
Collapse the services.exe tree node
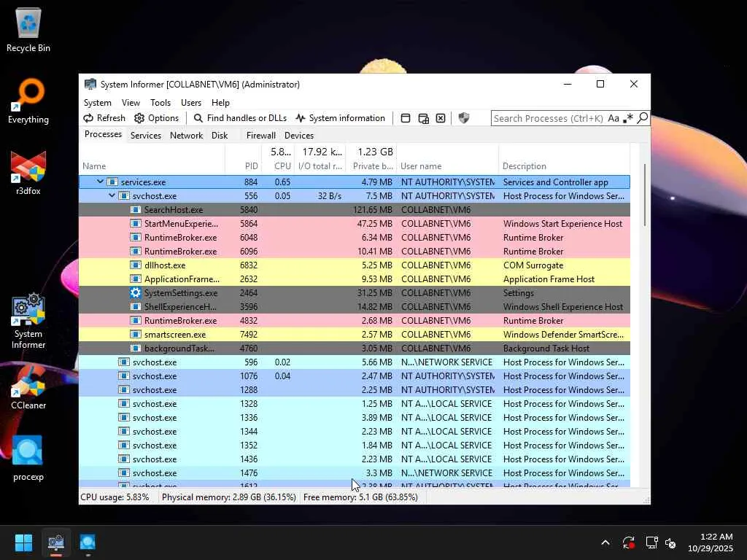(100, 182)
